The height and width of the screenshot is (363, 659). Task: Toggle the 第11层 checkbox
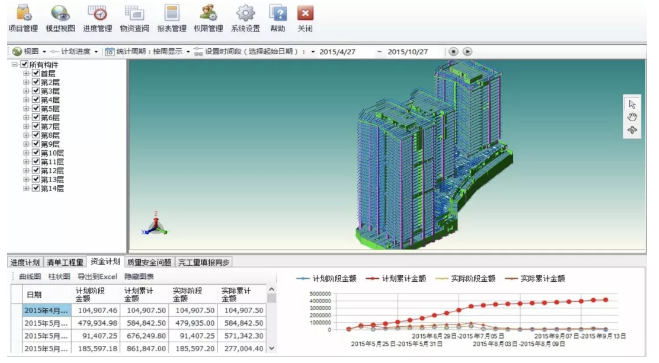coord(36,161)
